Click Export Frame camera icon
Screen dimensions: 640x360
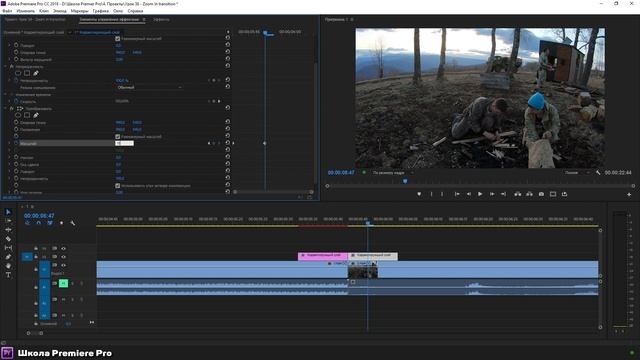541,194
